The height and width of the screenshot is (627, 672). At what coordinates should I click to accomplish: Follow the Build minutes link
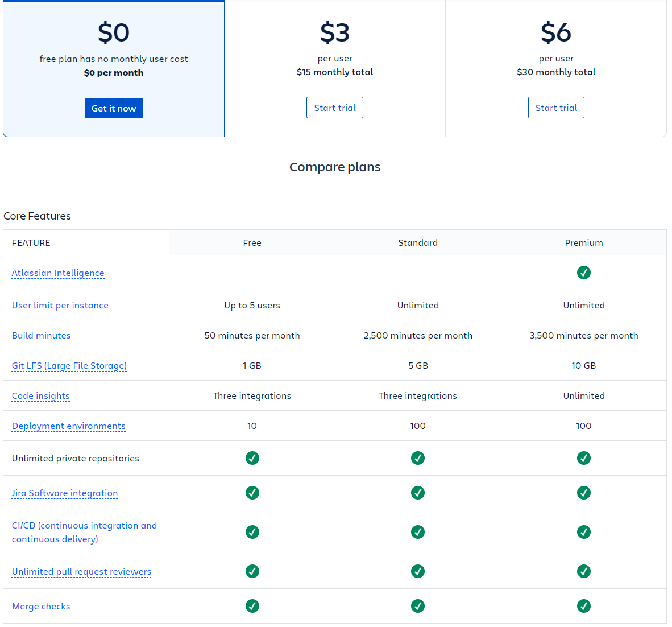[x=41, y=335]
